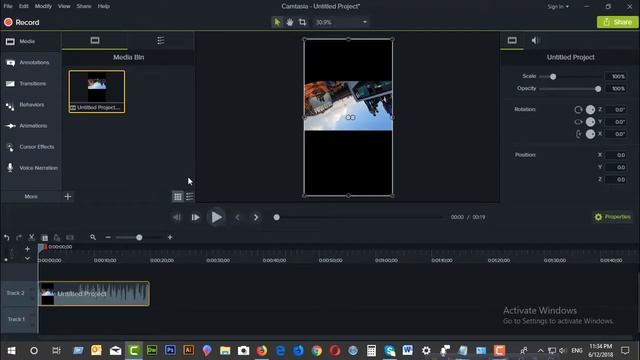
Task: Click the Position Y value field
Action: [x=616, y=167]
